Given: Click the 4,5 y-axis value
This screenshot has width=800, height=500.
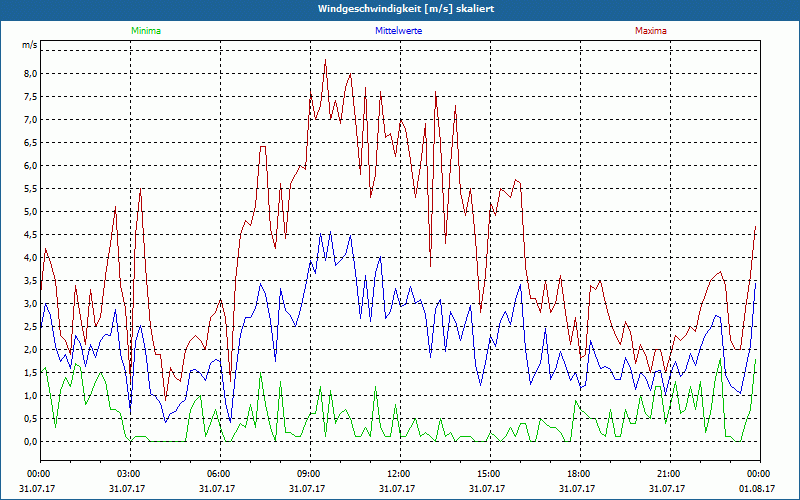Looking at the screenshot, I should [31, 234].
